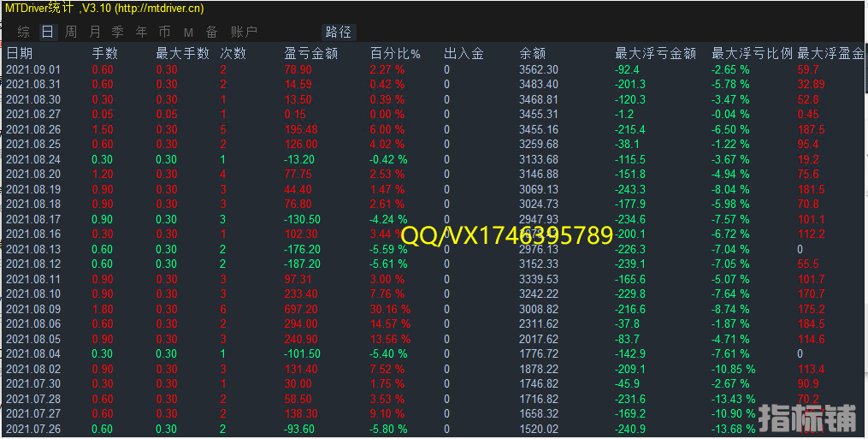Switch to the 月 monthly tab
Screen dimensions: 868x439
coord(94,32)
